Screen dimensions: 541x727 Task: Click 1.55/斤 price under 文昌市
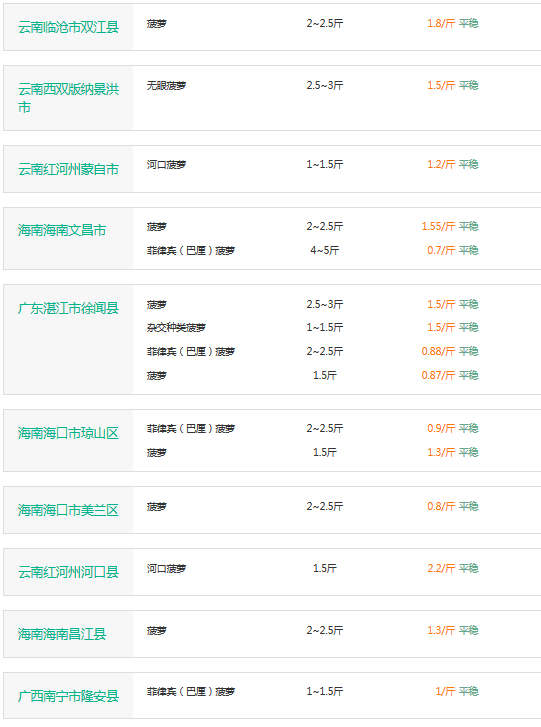tap(438, 226)
